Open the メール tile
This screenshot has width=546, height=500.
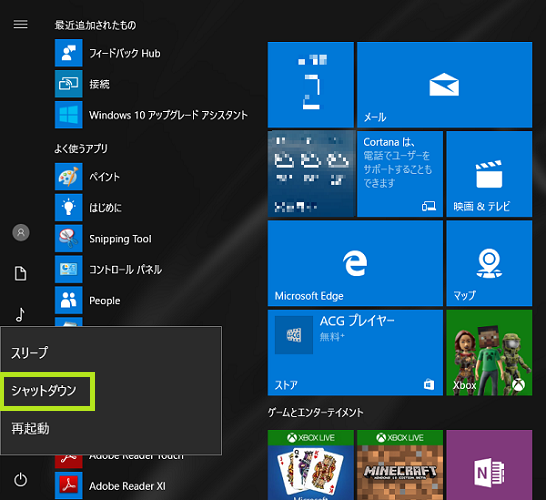444,85
